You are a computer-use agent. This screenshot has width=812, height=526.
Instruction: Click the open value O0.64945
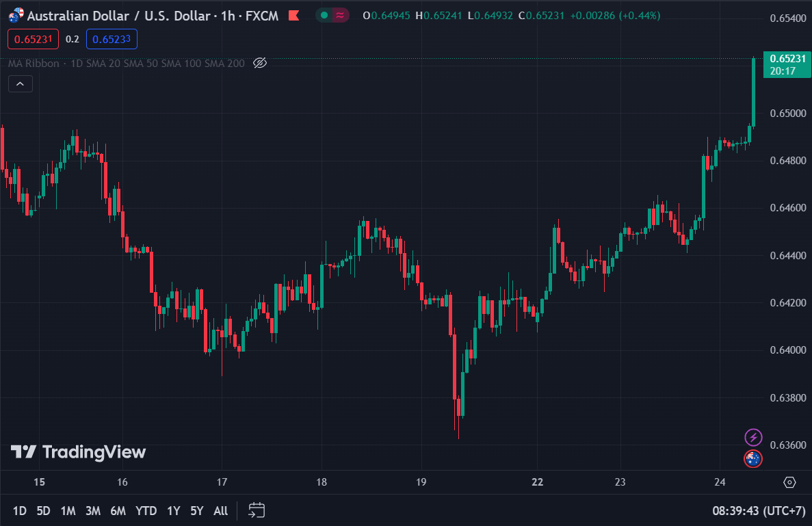pos(387,16)
